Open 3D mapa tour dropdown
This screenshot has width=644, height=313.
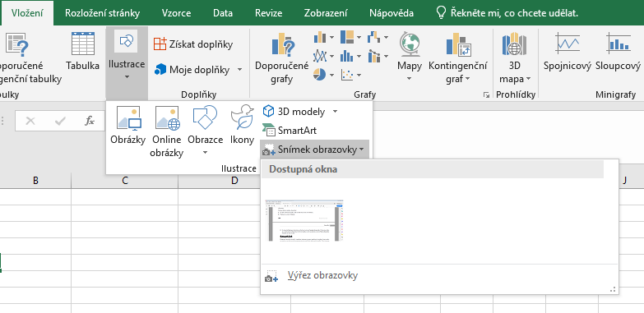(515, 58)
